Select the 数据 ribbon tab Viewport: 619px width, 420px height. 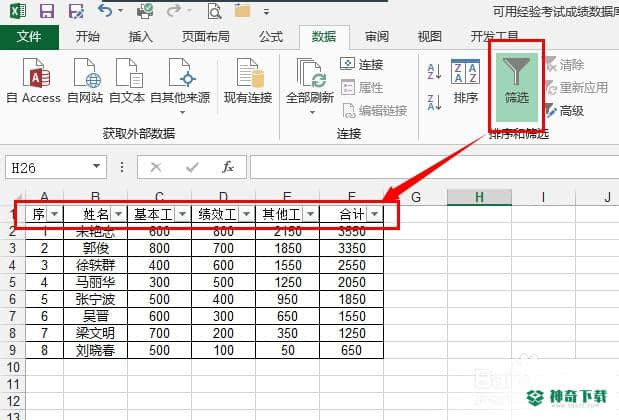324,37
